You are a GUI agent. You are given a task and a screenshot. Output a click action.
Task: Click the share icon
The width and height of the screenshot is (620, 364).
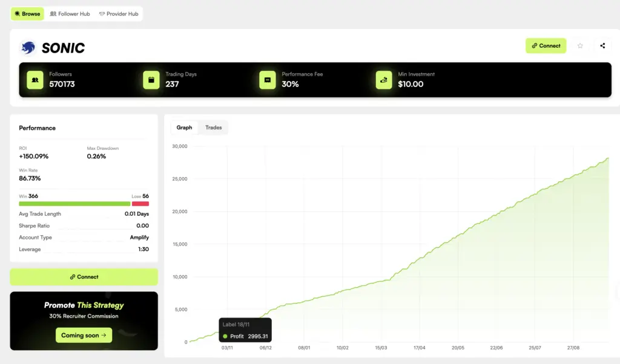tap(602, 46)
